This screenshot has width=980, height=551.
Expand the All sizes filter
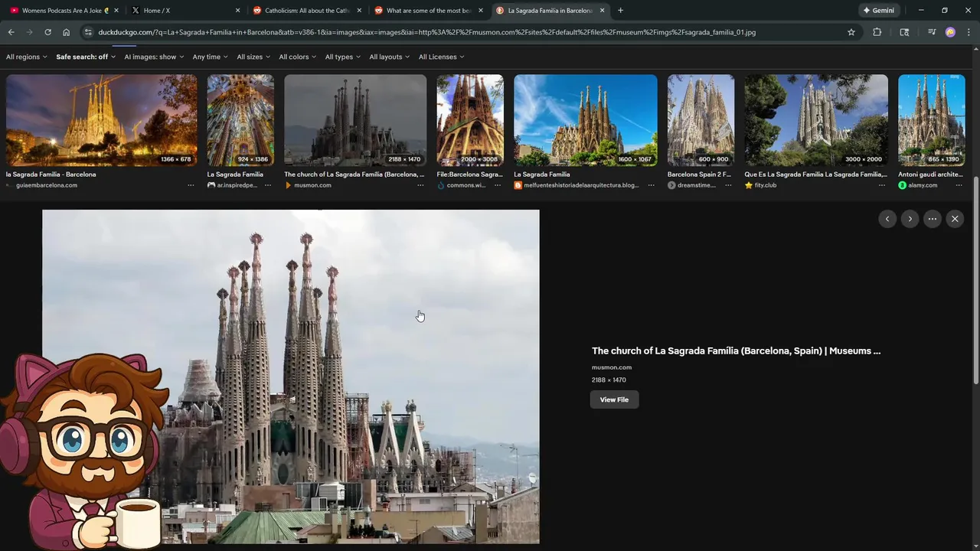pos(253,57)
